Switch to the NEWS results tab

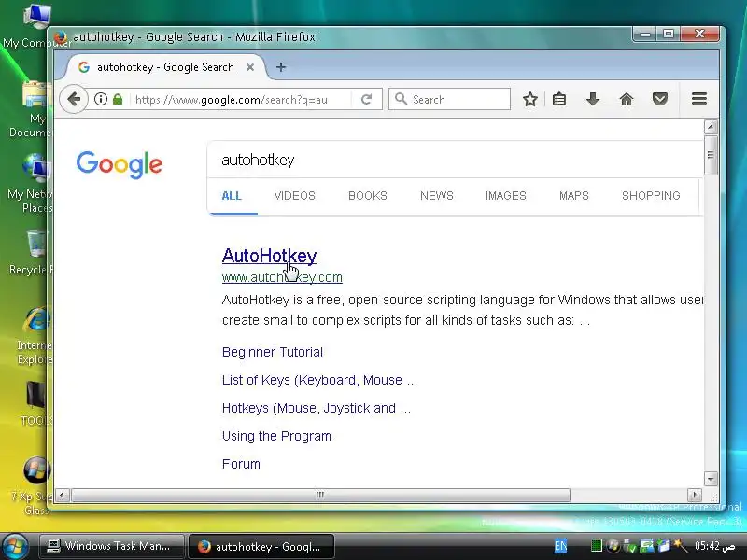[x=436, y=196]
